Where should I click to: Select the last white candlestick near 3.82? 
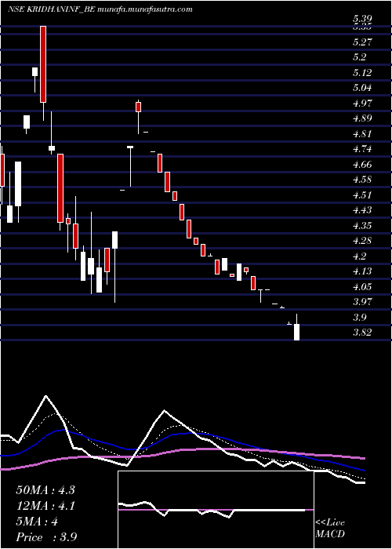pos(296,332)
